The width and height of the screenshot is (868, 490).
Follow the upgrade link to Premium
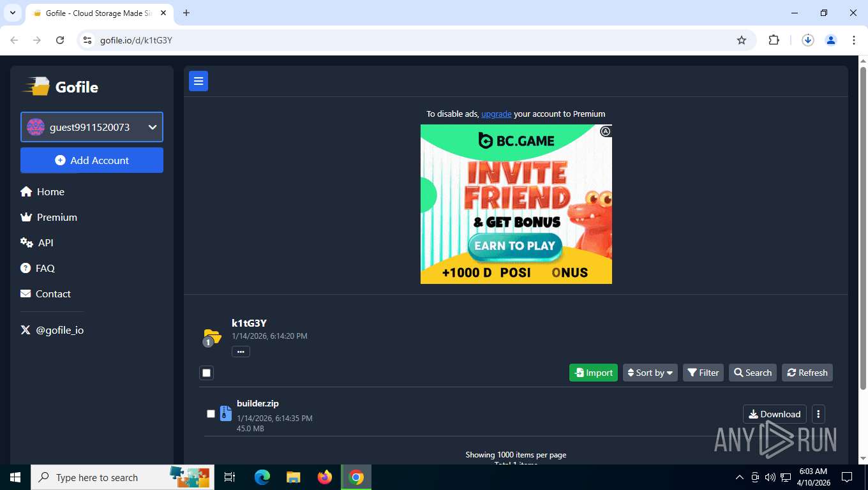[x=497, y=114]
